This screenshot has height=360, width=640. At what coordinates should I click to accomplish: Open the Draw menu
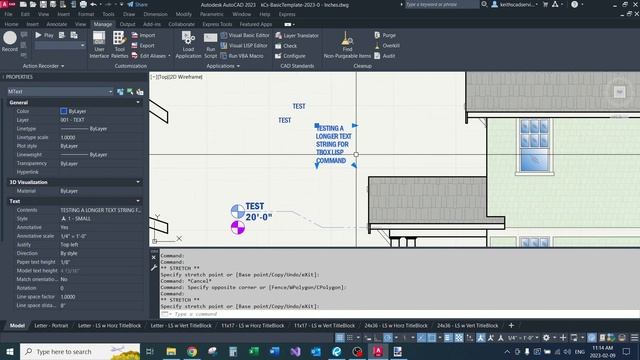click(129, 14)
